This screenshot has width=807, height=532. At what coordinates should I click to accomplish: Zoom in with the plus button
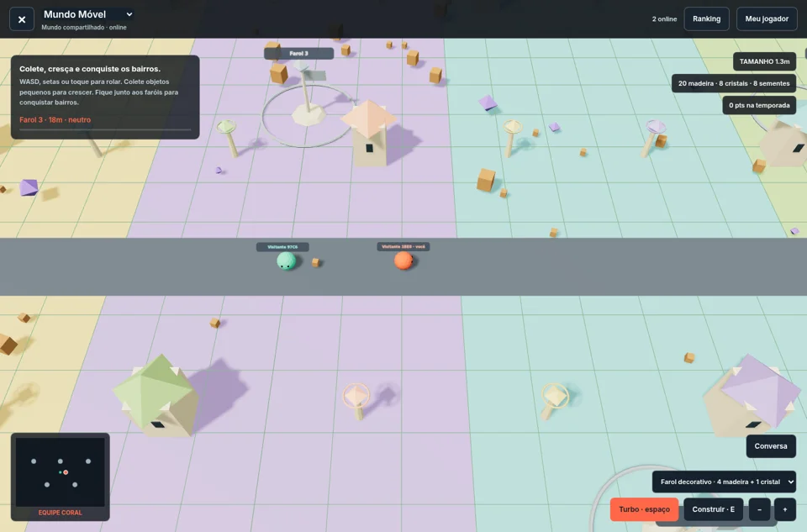[785, 509]
